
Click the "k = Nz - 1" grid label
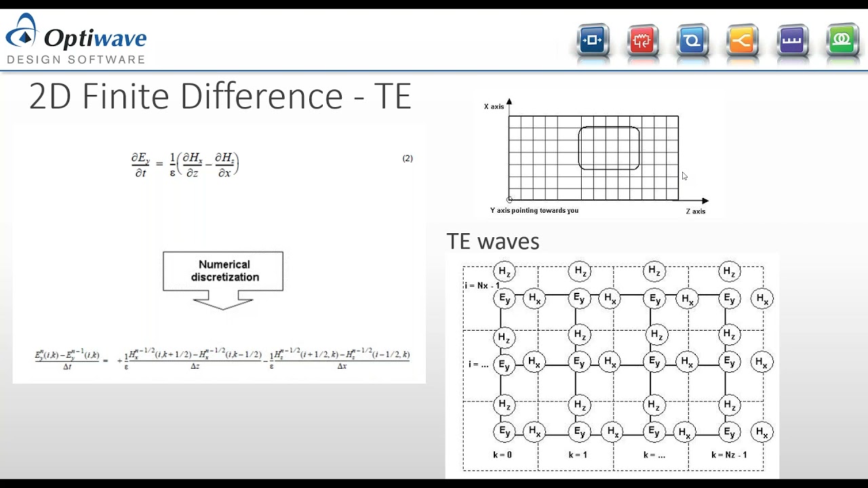pos(729,455)
